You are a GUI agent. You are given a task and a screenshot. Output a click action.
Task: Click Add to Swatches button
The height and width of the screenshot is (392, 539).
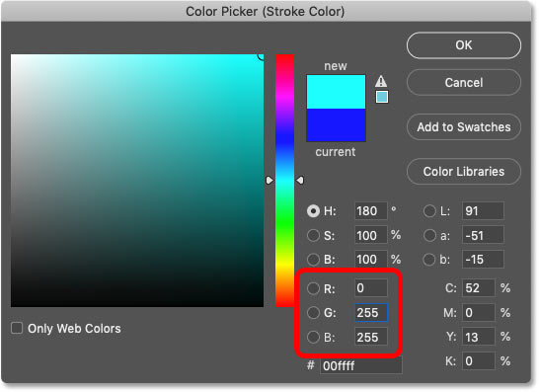tap(463, 127)
